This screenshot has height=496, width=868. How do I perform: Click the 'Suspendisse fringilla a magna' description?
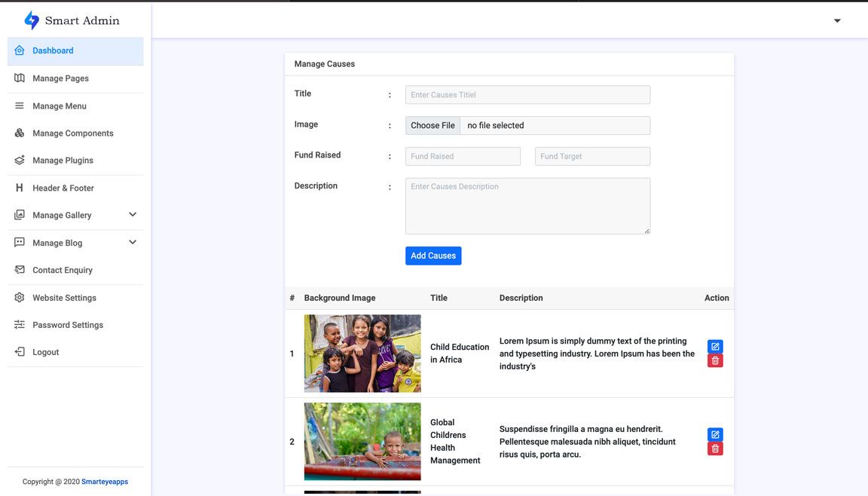(588, 442)
